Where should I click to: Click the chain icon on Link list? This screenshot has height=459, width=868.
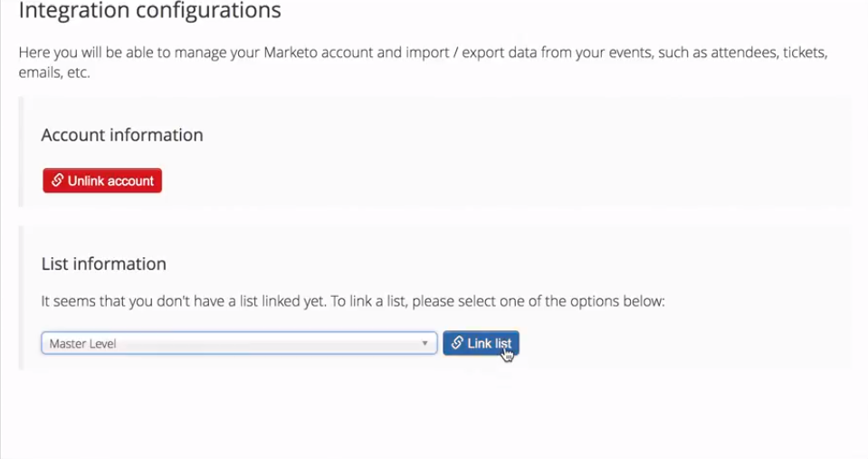tap(457, 343)
